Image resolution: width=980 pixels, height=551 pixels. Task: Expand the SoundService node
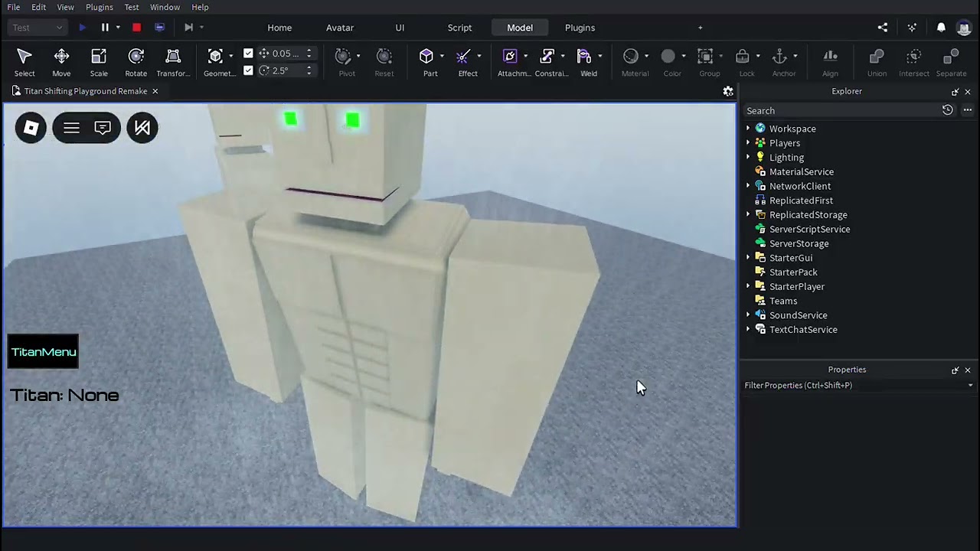pos(748,315)
